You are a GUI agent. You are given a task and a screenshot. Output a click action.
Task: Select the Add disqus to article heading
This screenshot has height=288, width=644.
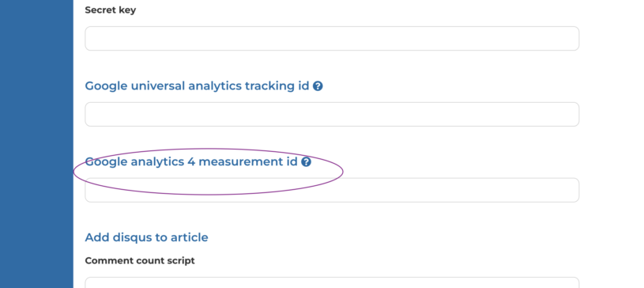pos(146,237)
